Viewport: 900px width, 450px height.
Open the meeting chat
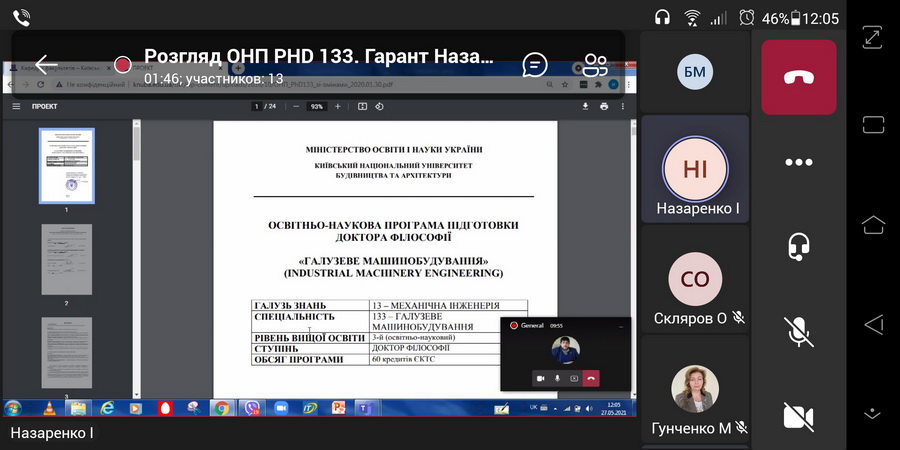[x=536, y=65]
